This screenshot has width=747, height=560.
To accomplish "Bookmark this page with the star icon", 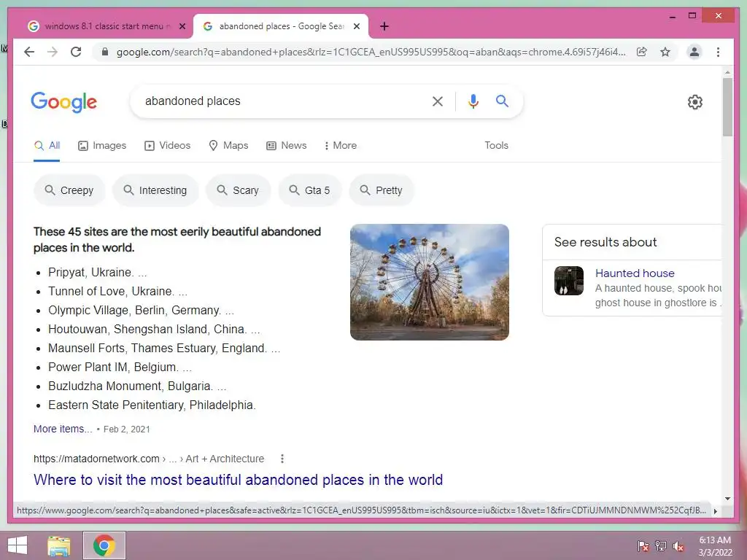I will tap(665, 52).
